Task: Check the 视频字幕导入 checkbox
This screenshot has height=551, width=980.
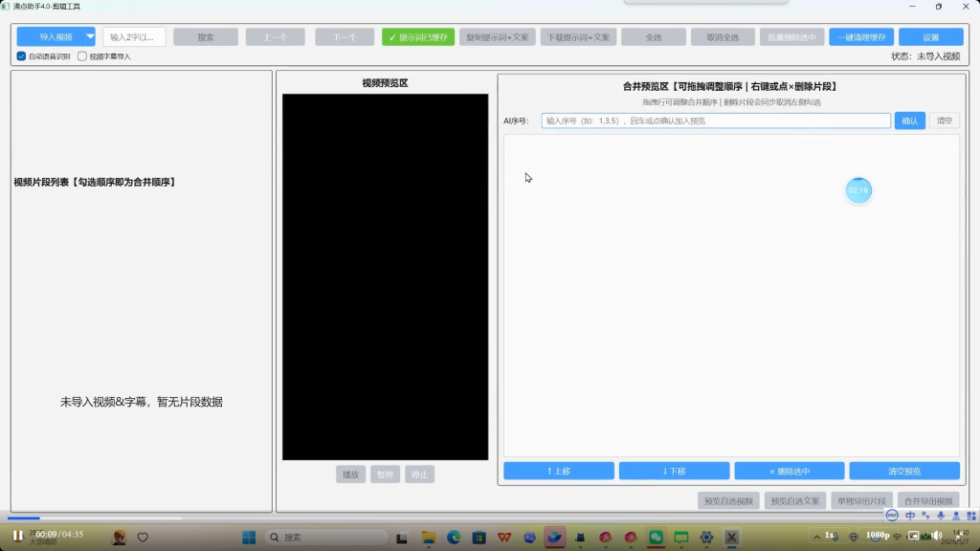Action: tap(82, 56)
